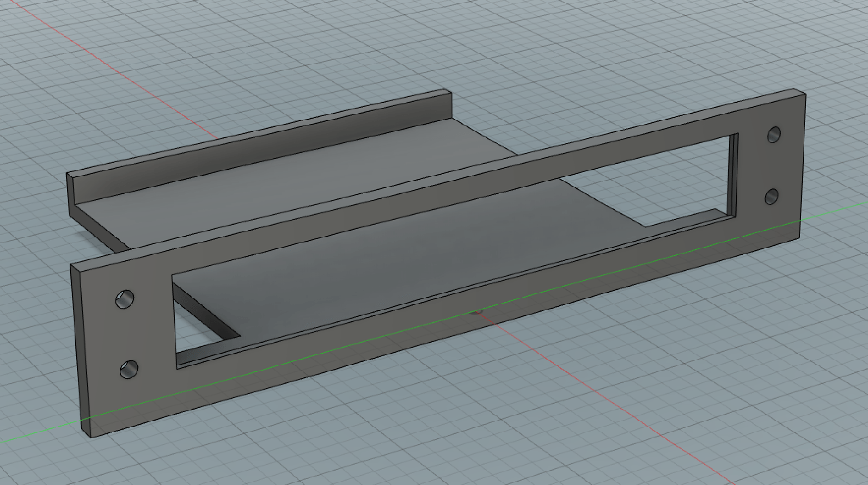Select the origin point where axes cross
Image resolution: width=868 pixels, height=485 pixels.
(x=476, y=312)
